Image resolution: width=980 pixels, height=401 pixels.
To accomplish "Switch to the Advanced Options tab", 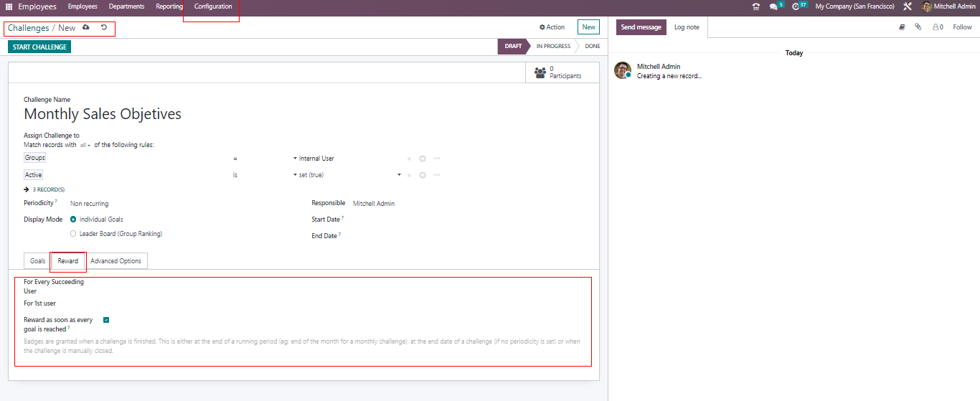I will point(116,261).
